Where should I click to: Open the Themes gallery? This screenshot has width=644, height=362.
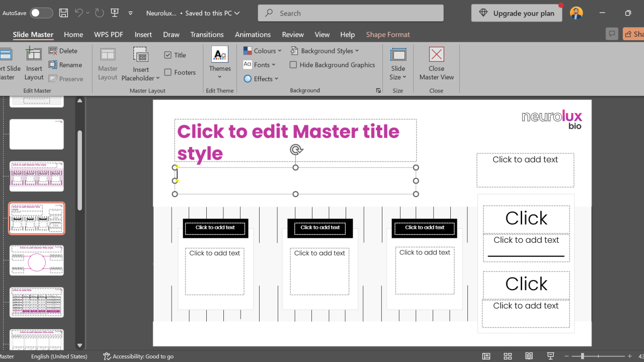click(220, 63)
